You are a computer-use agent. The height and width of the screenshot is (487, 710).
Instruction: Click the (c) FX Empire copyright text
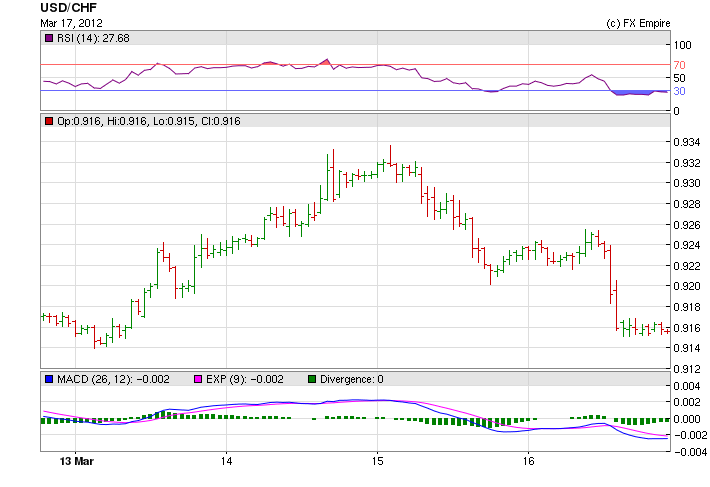point(638,23)
